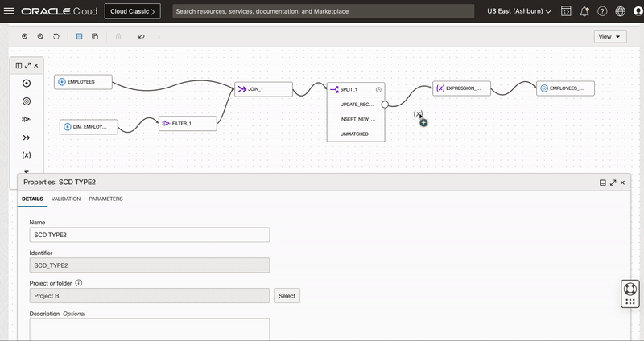Screen dimensions: 644x341
Task: Expand the operators panel
Action: pyautogui.click(x=28, y=66)
